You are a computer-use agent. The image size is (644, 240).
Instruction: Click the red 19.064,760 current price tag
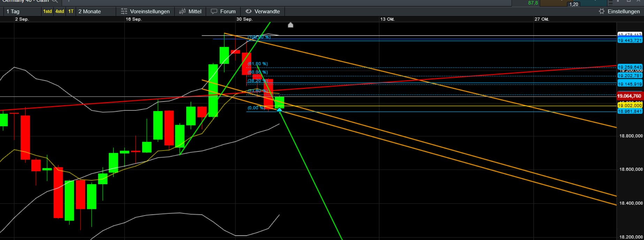[x=629, y=96]
